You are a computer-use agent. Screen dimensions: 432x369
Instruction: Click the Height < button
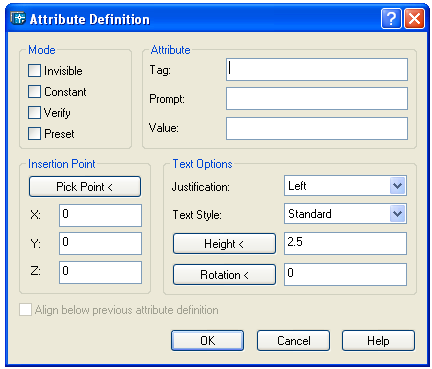224,244
